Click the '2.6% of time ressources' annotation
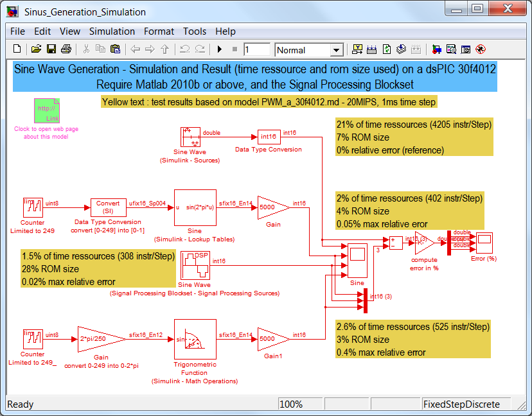 coord(413,339)
